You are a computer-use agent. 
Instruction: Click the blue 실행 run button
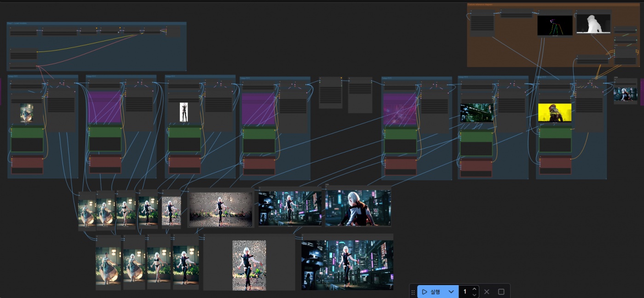431,292
